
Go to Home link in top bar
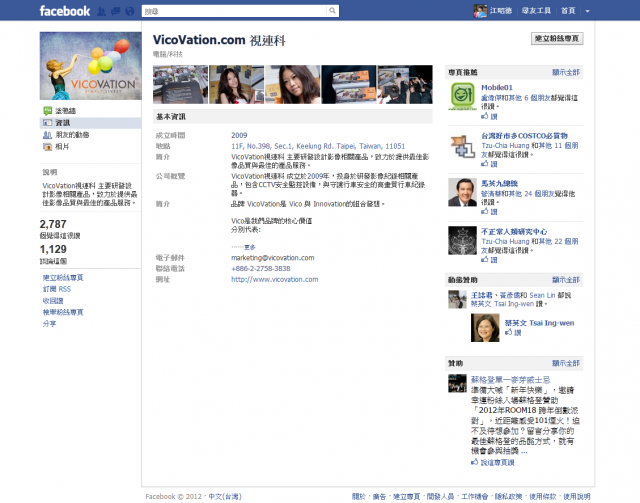pyautogui.click(x=568, y=11)
